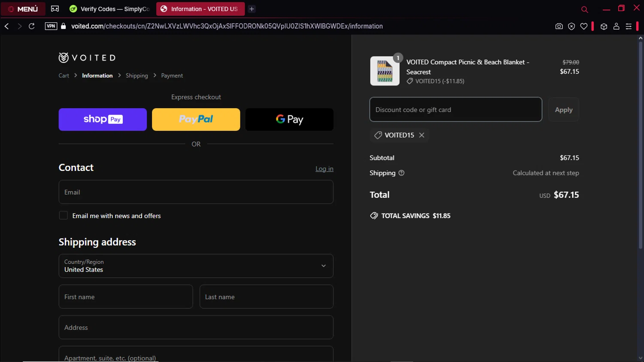This screenshot has height=362, width=644.
Task: Focus the Email input field
Action: [196, 192]
